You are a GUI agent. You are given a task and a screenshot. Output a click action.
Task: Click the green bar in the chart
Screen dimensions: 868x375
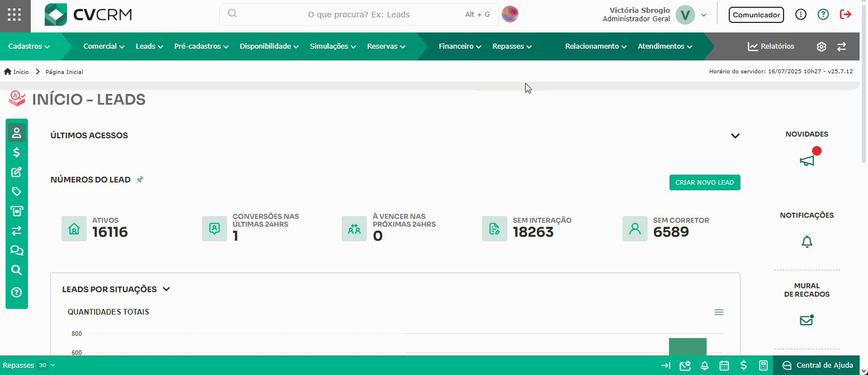(687, 346)
